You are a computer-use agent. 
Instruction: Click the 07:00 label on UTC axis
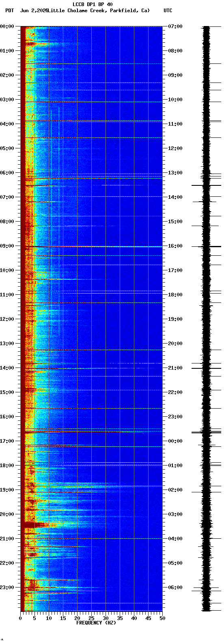pos(175,26)
